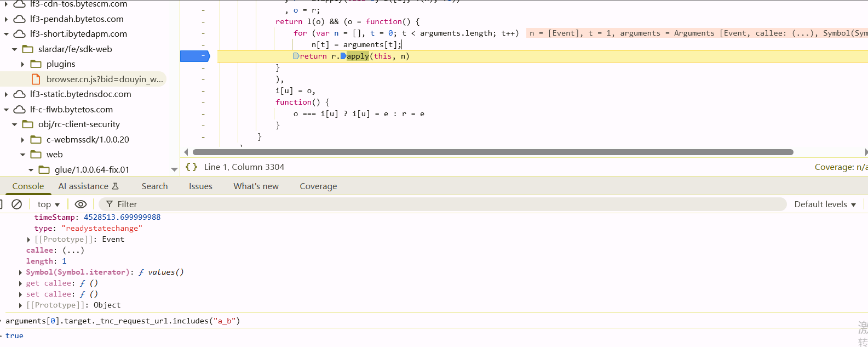
Task: Click the lf3-short.ibytedapm.com cloud icon
Action: pyautogui.click(x=20, y=34)
